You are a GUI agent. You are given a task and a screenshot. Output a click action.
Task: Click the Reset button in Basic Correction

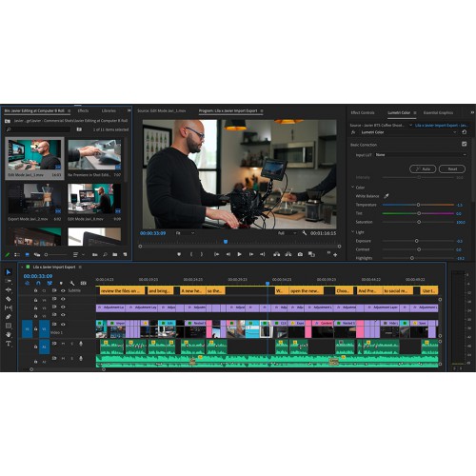(x=452, y=169)
